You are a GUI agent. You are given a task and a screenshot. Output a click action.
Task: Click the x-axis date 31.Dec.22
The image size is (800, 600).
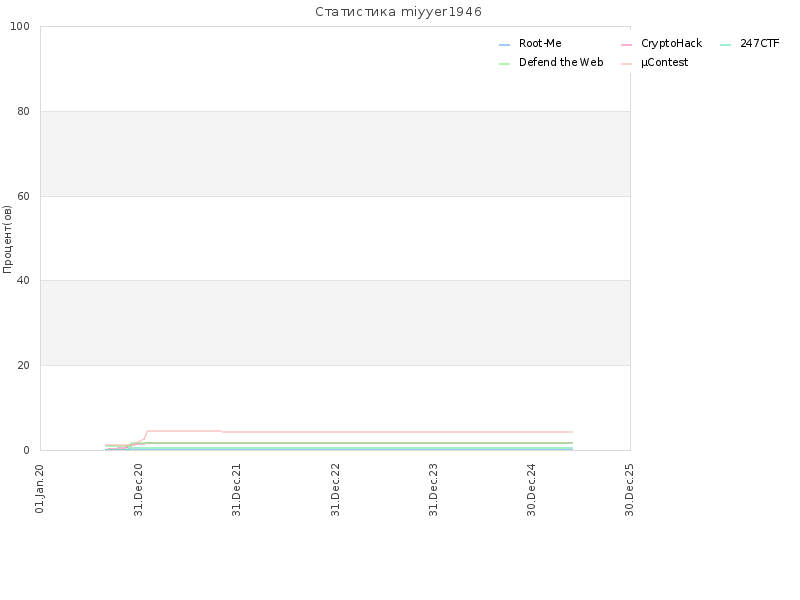335,490
